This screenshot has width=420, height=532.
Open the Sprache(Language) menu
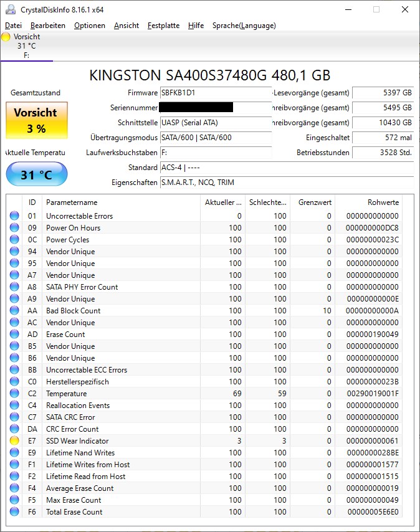coord(244,26)
